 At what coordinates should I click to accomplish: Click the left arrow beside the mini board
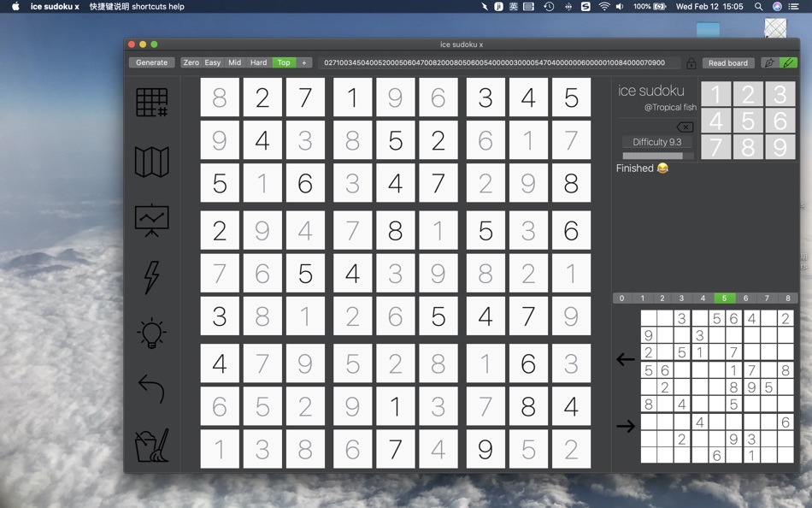(626, 358)
